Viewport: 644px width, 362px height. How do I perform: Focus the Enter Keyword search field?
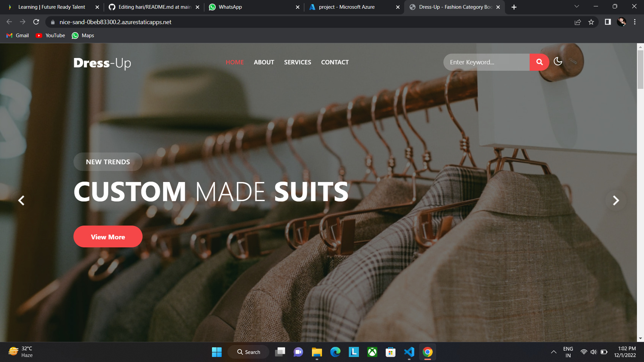(x=486, y=62)
